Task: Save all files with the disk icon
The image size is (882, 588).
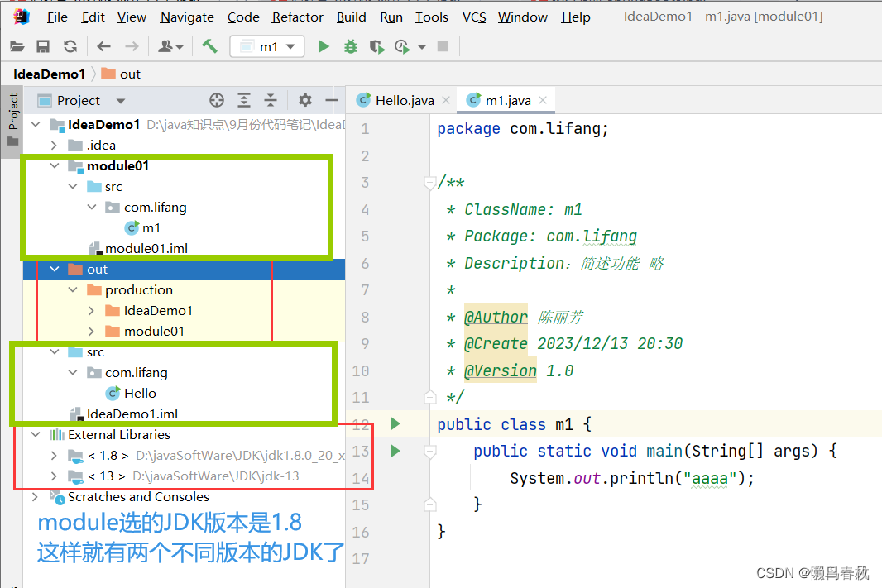Action: [42, 46]
